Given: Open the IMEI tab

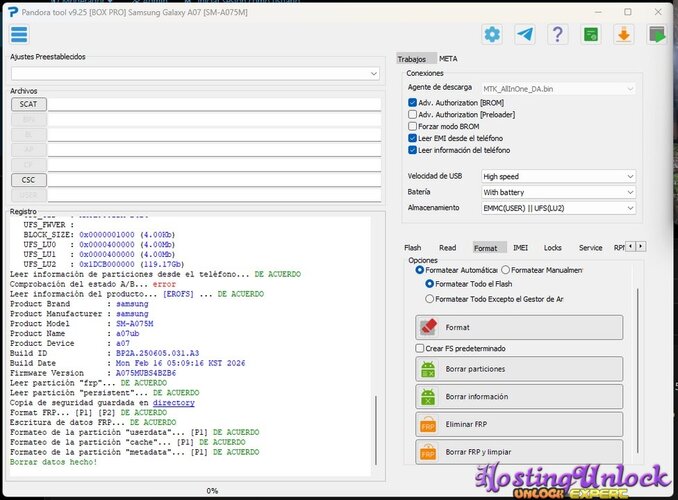Looking at the screenshot, I should (521, 248).
